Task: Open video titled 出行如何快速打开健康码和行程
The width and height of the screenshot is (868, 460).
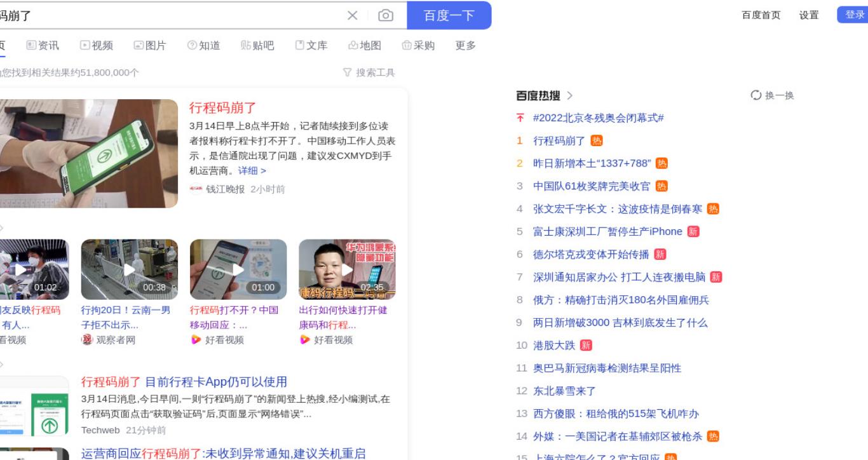Action: (x=343, y=318)
